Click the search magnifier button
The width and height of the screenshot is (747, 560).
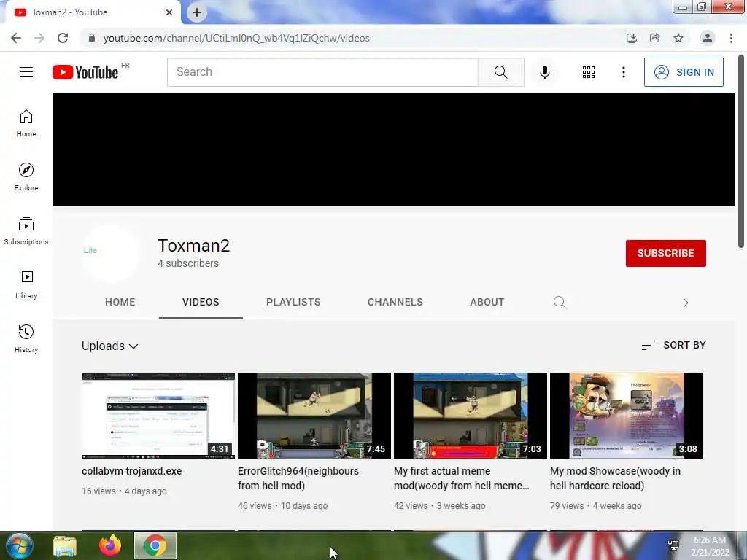tap(500, 72)
